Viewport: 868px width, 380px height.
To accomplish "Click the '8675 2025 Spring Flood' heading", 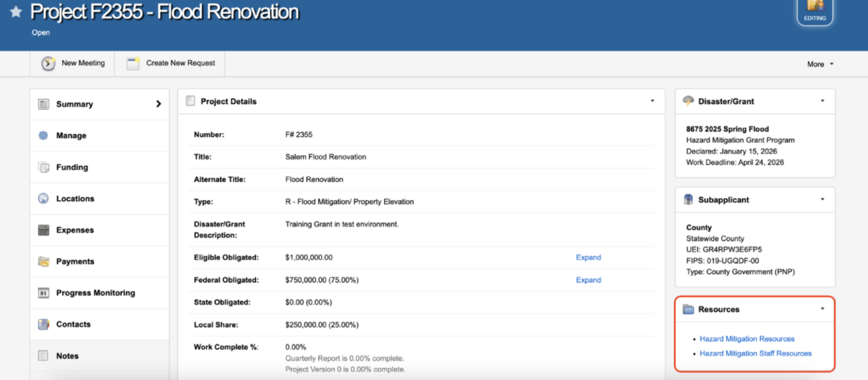I will (x=728, y=129).
